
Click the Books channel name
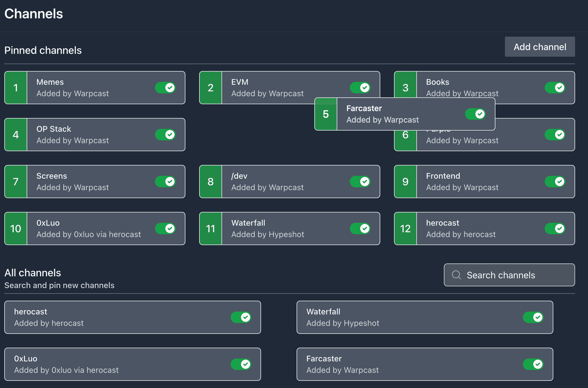coord(438,82)
